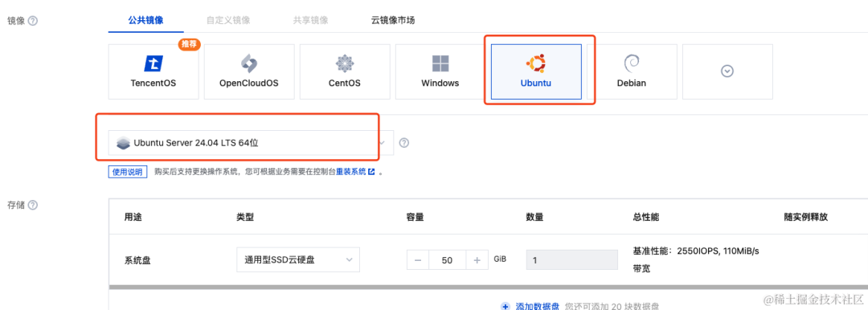Switch to 自定义镜像 tab
868x310 pixels.
click(228, 21)
